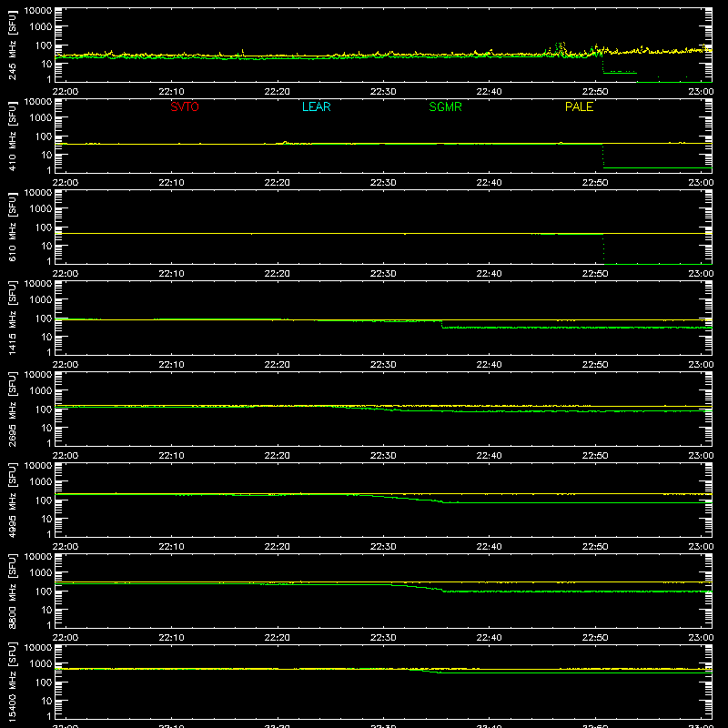Click 23:00 time label under 410 MHz plot
This screenshot has width=728, height=728.
click(x=701, y=183)
